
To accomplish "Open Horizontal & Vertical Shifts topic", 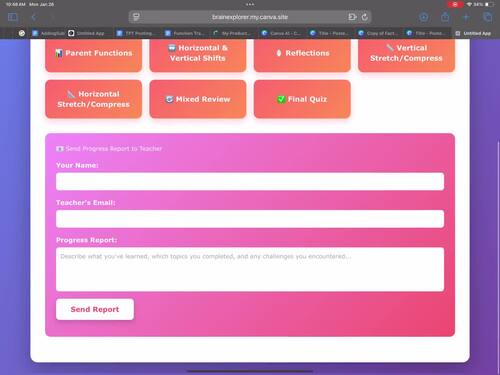I will [x=198, y=54].
